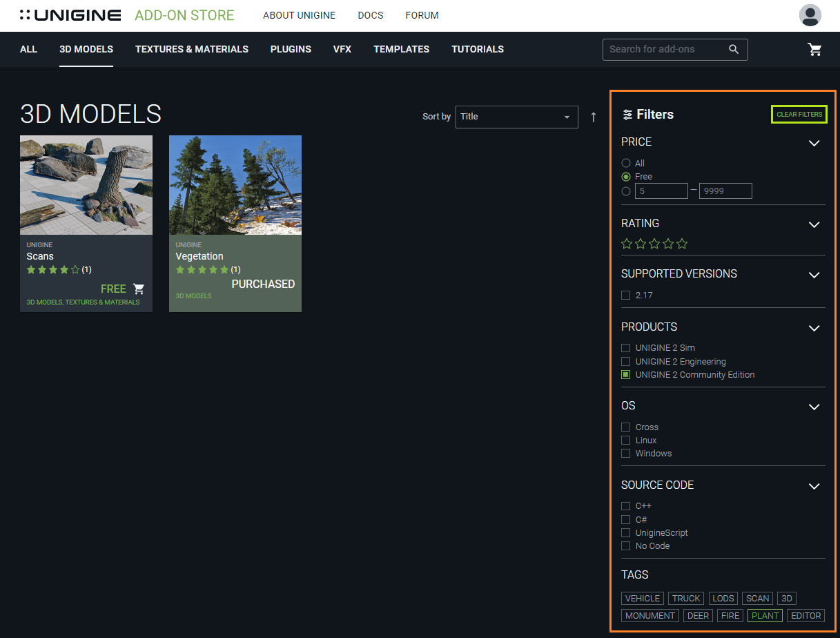This screenshot has height=638, width=840.
Task: Filter by the VEHICLE tag
Action: 643,599
